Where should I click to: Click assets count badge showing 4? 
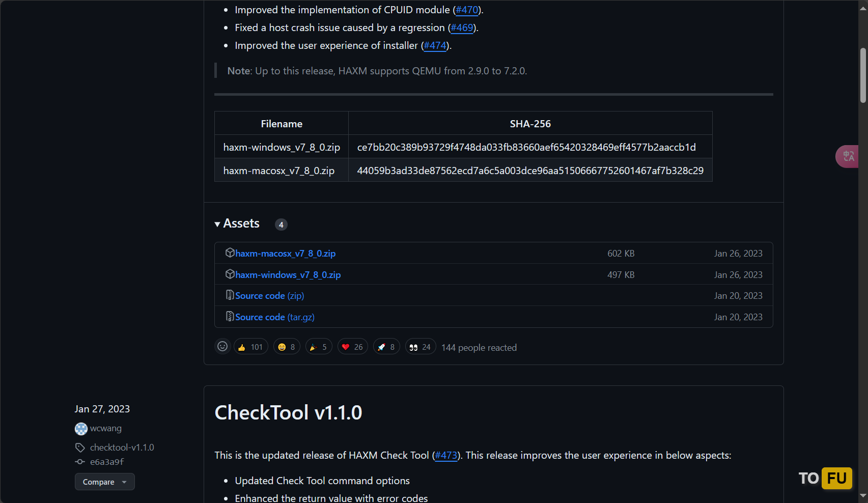point(281,225)
